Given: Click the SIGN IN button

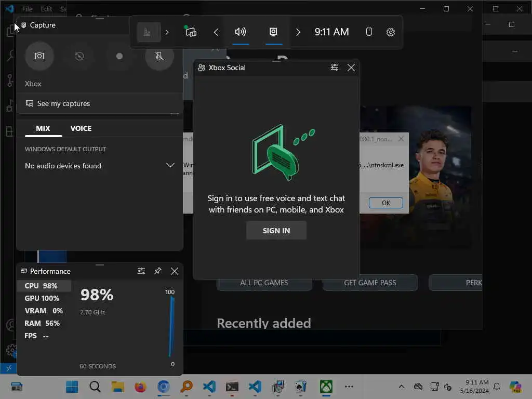Looking at the screenshot, I should [x=276, y=230].
